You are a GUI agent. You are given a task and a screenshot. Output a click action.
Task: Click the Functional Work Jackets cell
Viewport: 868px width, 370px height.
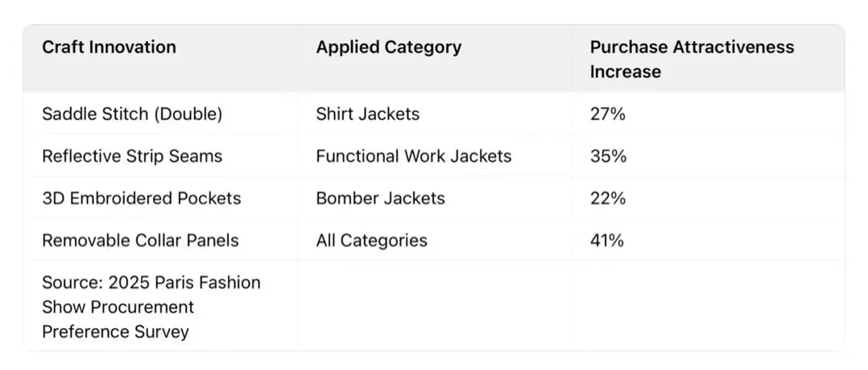(x=413, y=156)
